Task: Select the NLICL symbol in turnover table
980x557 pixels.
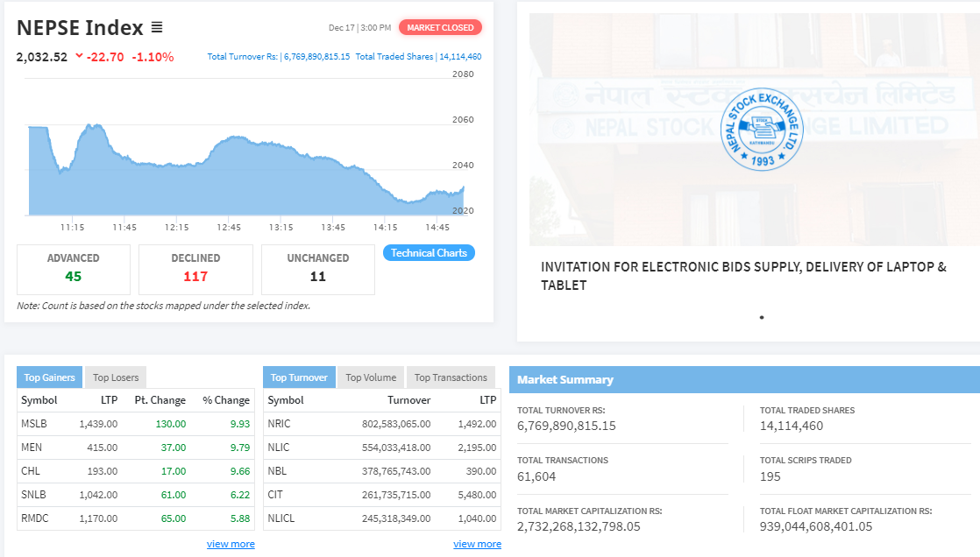Action: [281, 518]
